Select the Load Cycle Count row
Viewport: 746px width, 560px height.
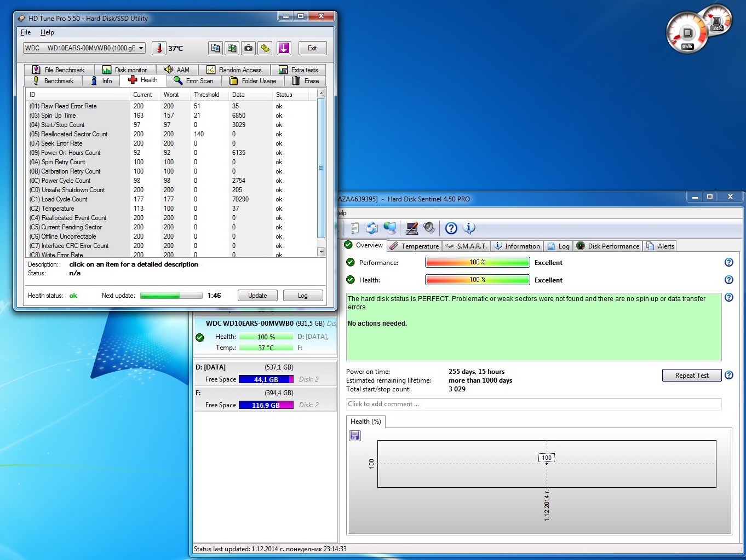tap(172, 199)
